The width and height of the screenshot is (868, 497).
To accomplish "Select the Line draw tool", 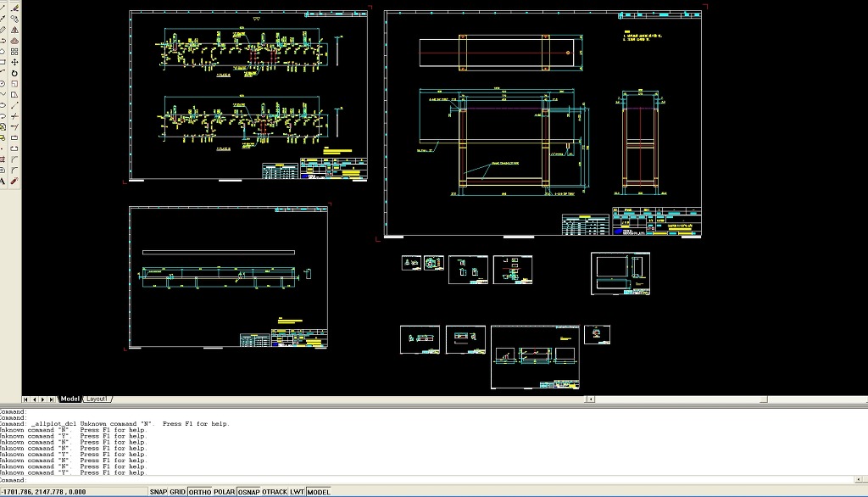I will pyautogui.click(x=3, y=7).
